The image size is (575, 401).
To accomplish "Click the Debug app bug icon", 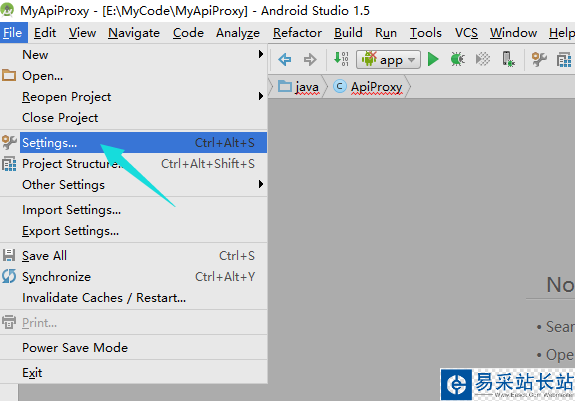I will click(458, 59).
